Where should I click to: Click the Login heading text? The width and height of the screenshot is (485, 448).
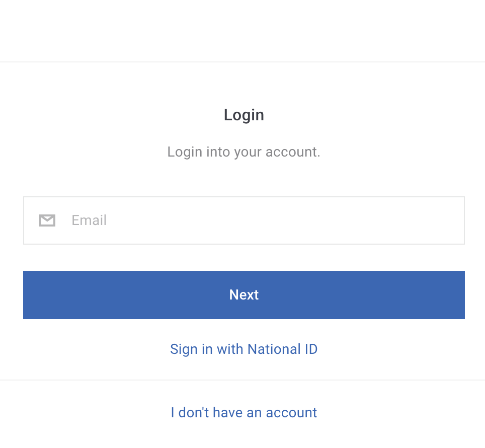click(244, 115)
